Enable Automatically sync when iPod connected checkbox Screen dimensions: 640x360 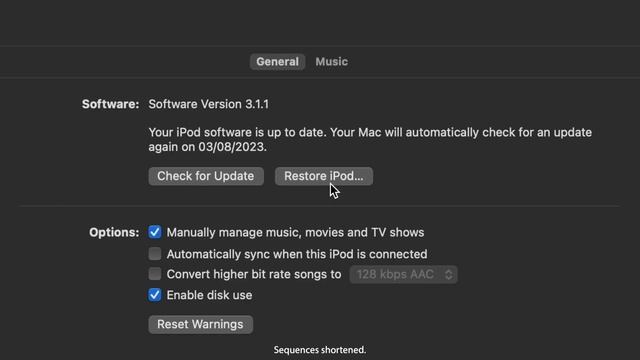(x=155, y=253)
